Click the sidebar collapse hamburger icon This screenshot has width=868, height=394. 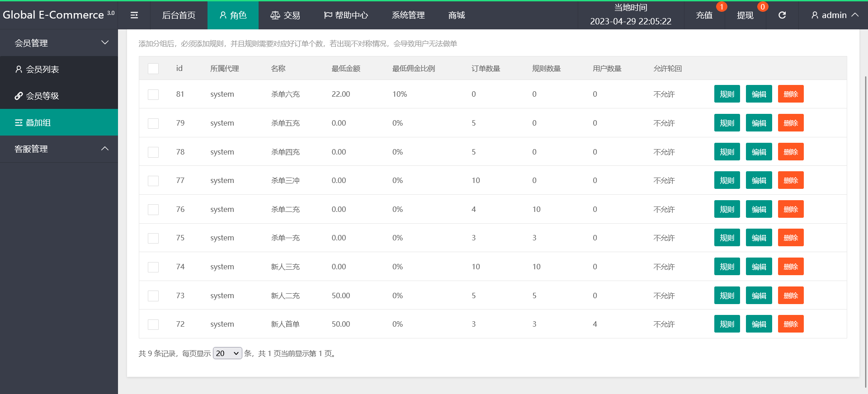134,15
